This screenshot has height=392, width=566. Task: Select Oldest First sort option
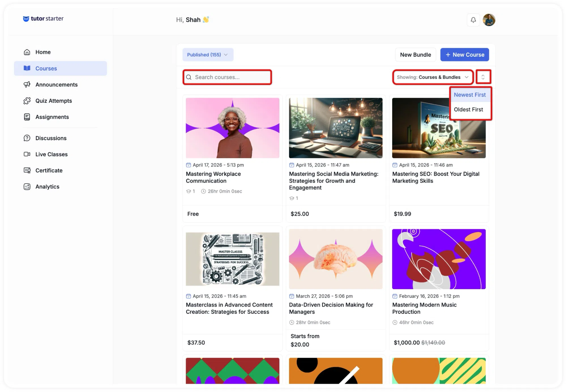click(470, 110)
